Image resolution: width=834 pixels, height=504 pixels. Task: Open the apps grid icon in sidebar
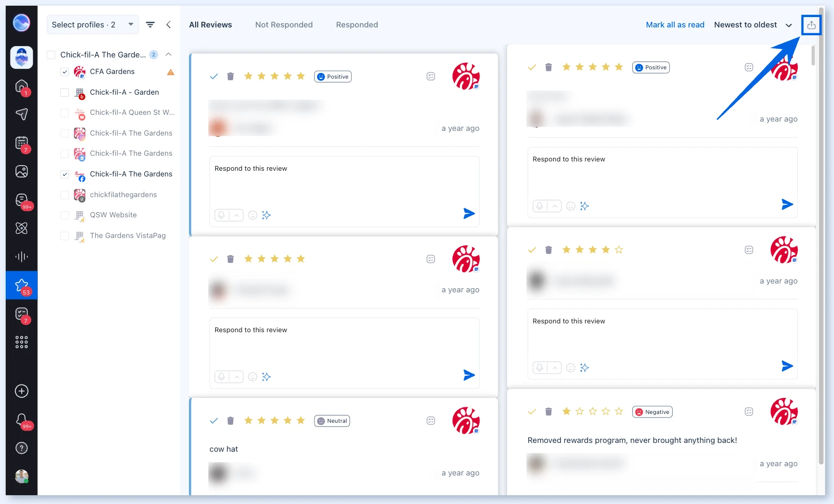pyautogui.click(x=22, y=342)
